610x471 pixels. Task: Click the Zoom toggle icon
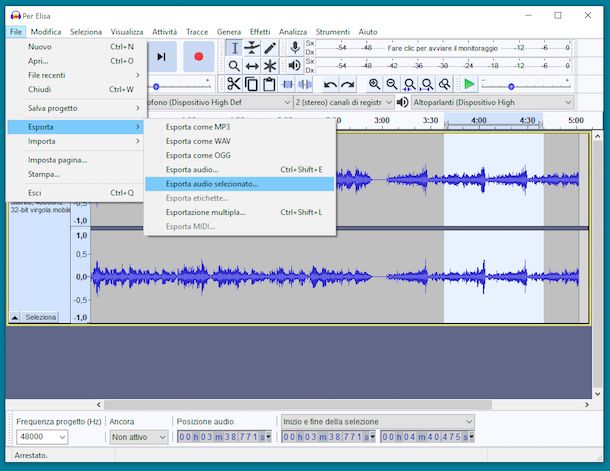[445, 84]
